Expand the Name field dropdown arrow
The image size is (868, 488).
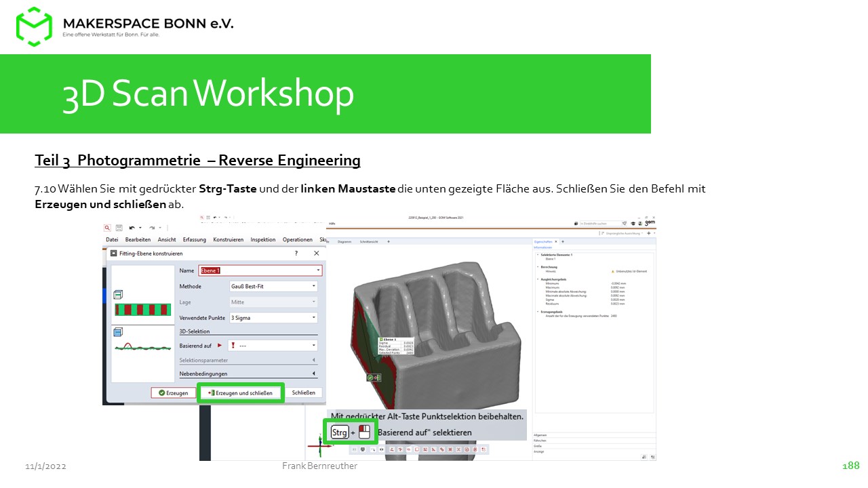coord(317,270)
